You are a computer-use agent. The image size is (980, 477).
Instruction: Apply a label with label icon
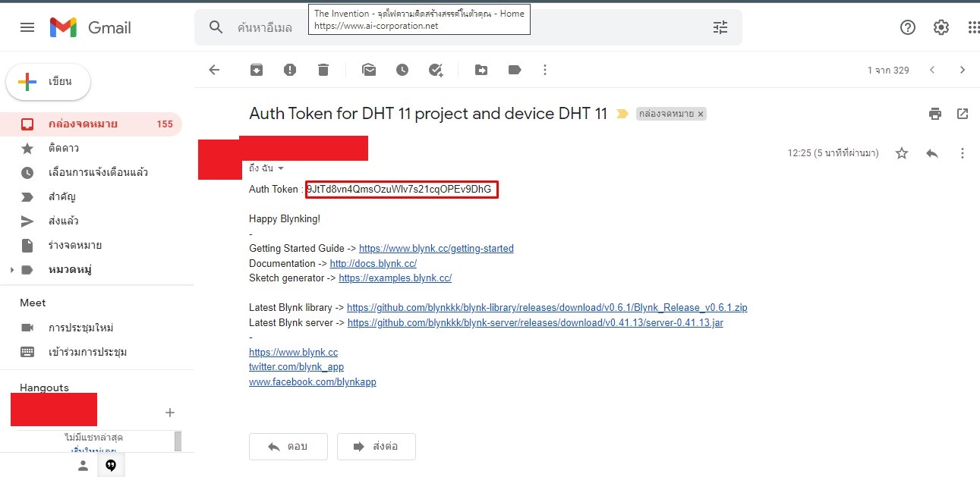(515, 70)
